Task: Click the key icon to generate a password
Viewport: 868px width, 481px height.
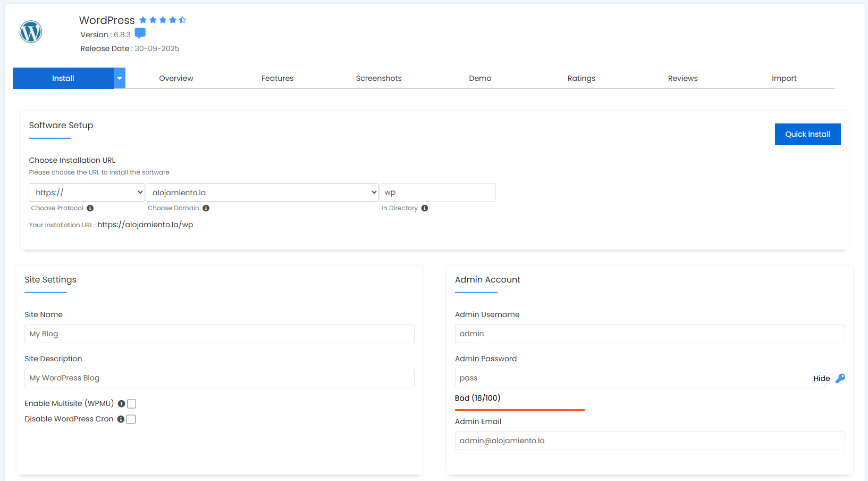Action: tap(840, 378)
